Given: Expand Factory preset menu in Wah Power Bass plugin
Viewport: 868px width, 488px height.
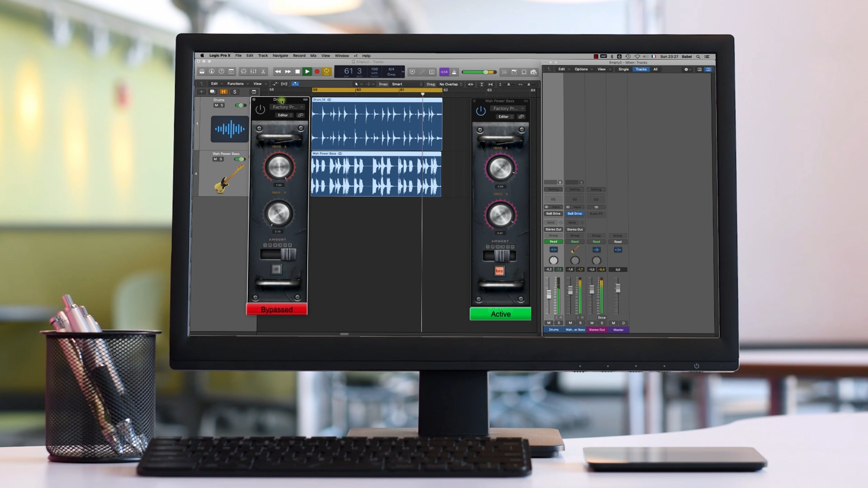Looking at the screenshot, I should 508,108.
